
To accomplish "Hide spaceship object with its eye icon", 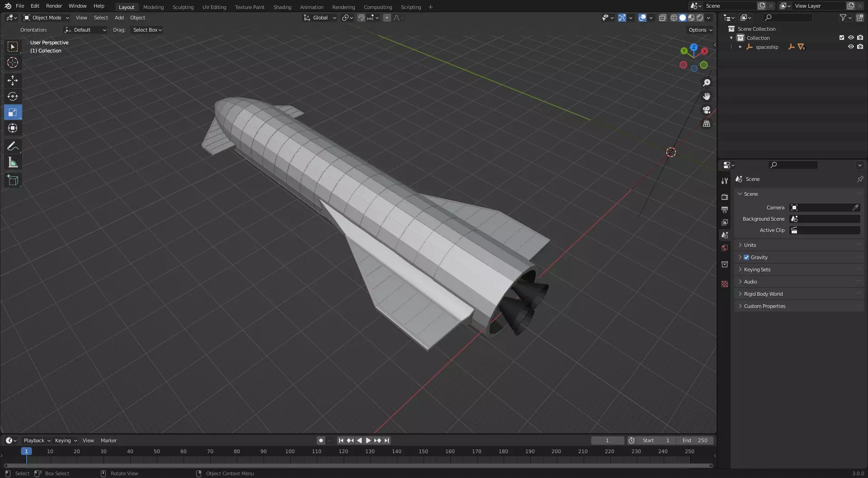I will pyautogui.click(x=851, y=47).
